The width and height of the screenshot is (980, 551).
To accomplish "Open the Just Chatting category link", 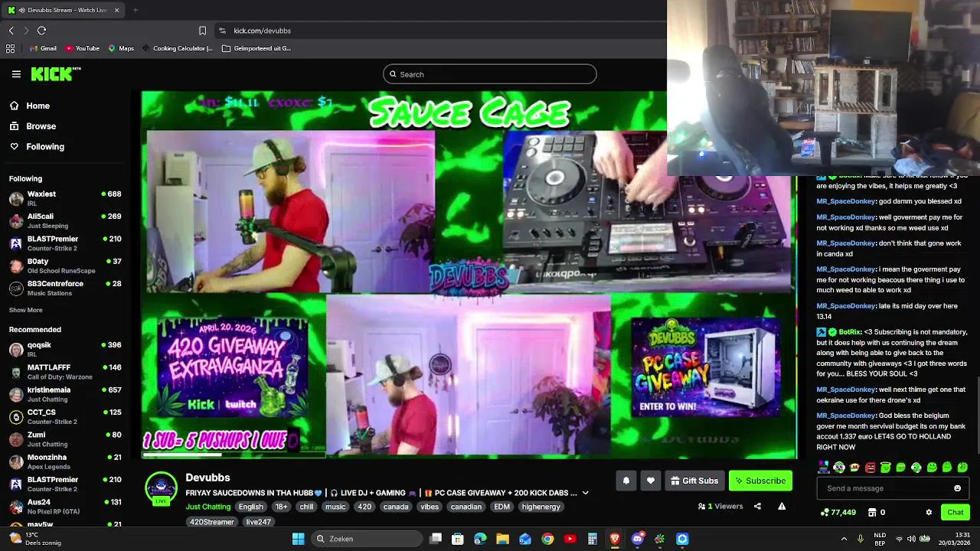I will point(207,507).
